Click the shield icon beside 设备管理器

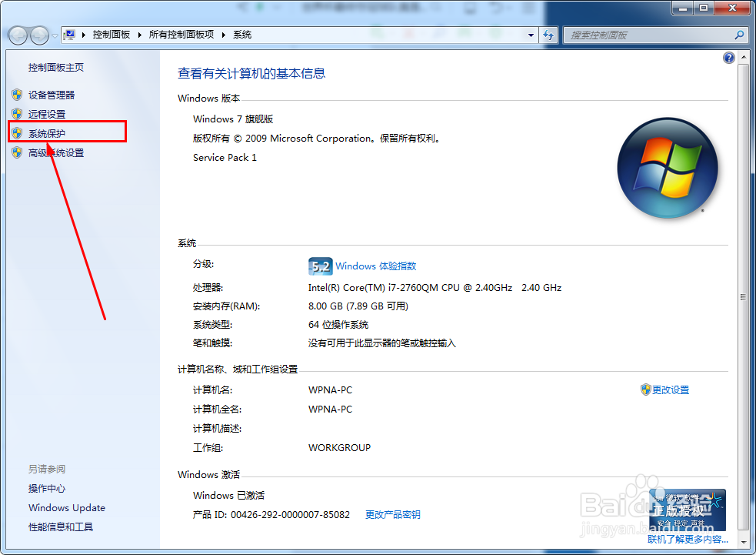[x=17, y=95]
